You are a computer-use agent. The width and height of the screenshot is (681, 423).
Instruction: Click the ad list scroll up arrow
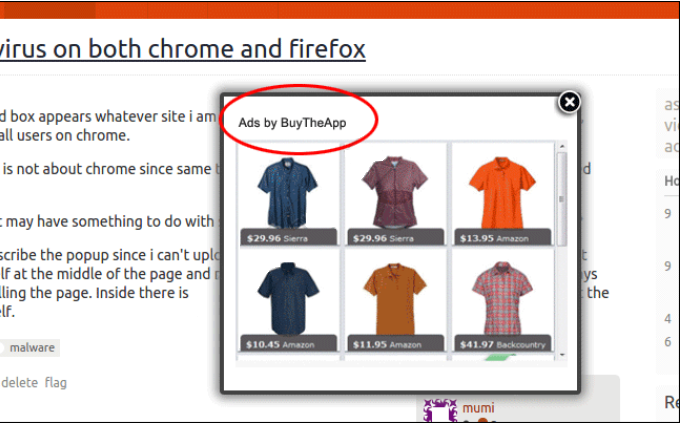pos(562,146)
